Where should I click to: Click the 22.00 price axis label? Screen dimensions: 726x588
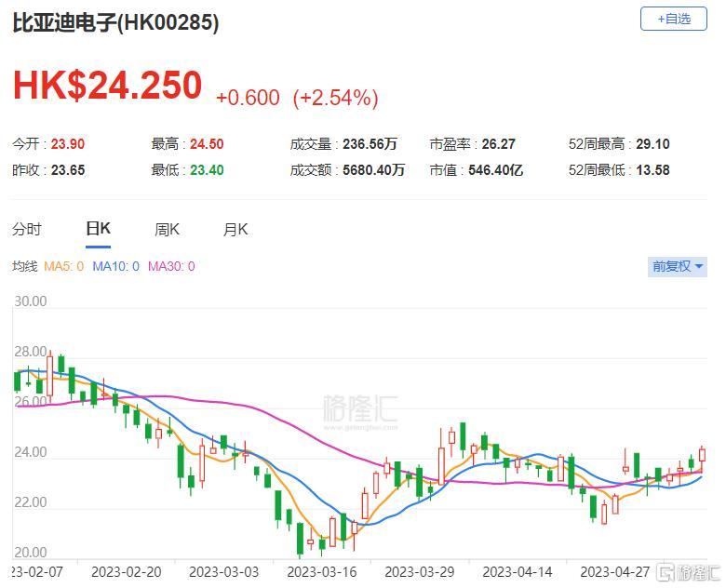[x=31, y=501]
